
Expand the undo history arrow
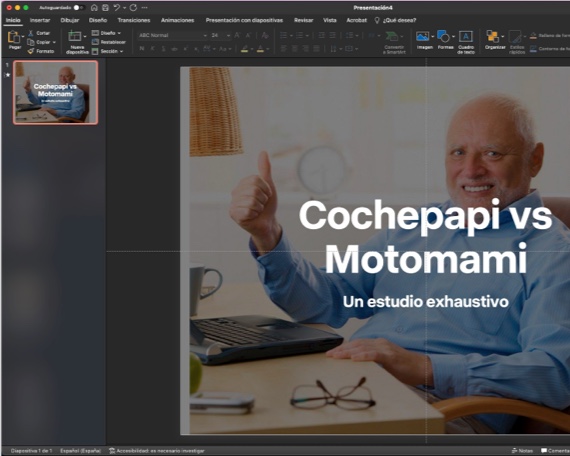coord(125,8)
